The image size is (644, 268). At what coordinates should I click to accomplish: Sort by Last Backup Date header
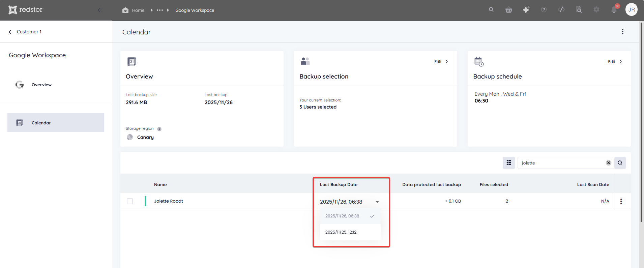(339, 185)
